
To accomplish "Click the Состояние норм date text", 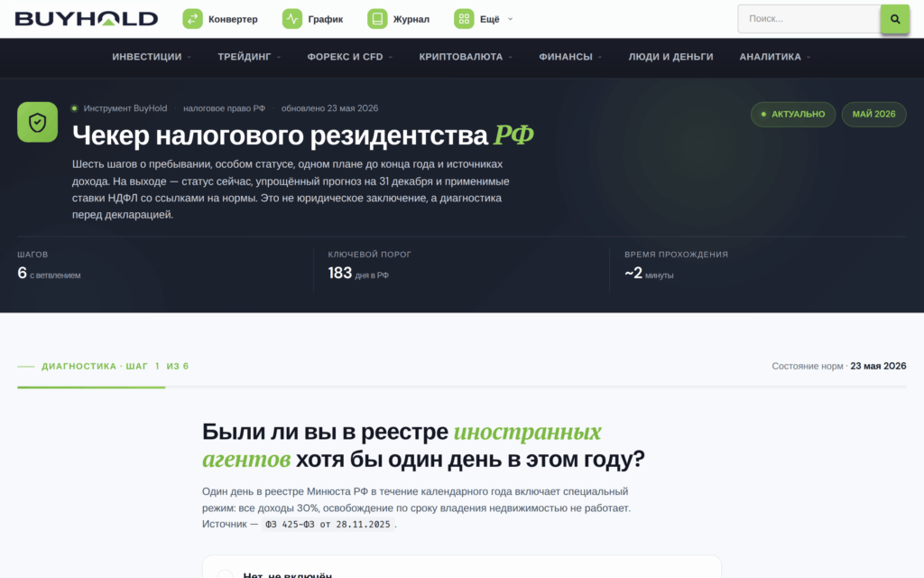I will pyautogui.click(x=839, y=367).
